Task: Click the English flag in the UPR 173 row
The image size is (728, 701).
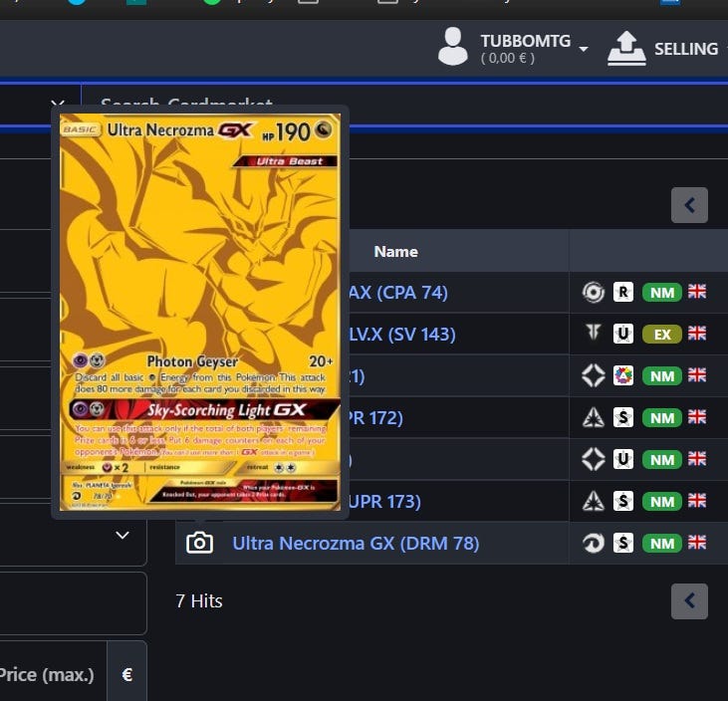Action: [x=697, y=501]
